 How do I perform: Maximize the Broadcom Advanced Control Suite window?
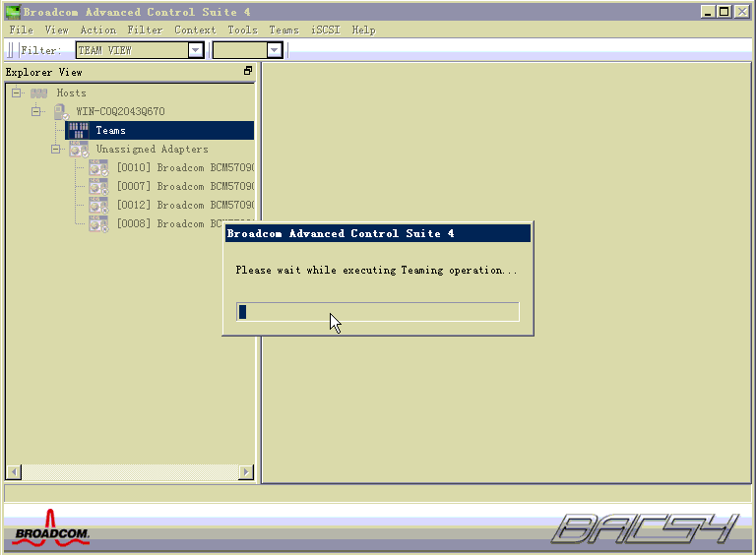[724, 12]
